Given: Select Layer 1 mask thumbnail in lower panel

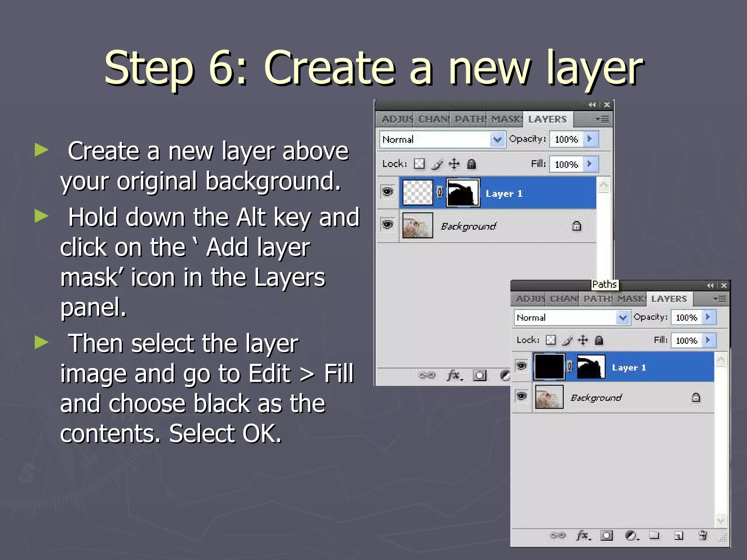Looking at the screenshot, I should 591,366.
